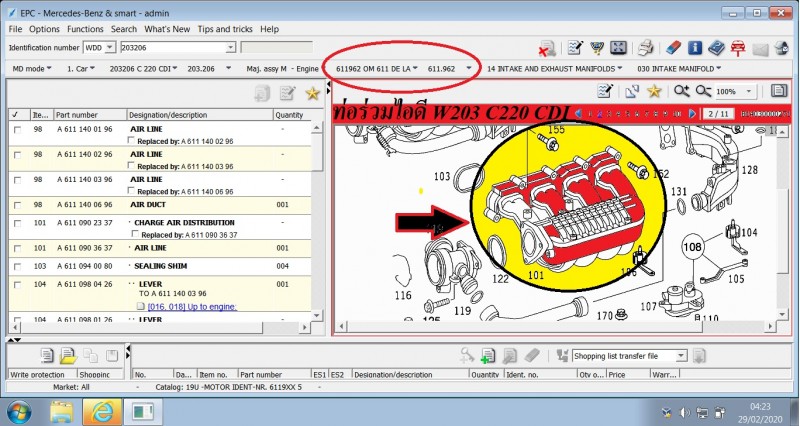This screenshot has width=800, height=426.
Task: Click the shopping cart icon in top toolbar
Action: coord(596,48)
